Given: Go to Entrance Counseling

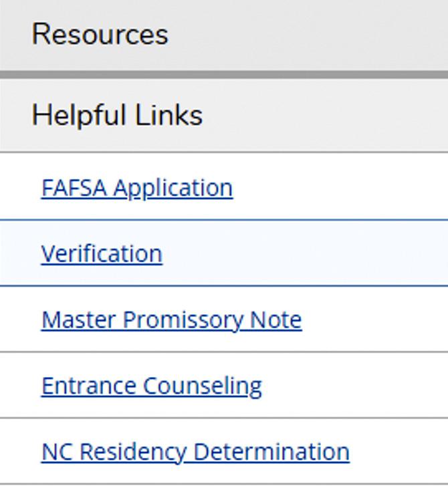Looking at the screenshot, I should coord(151,386).
